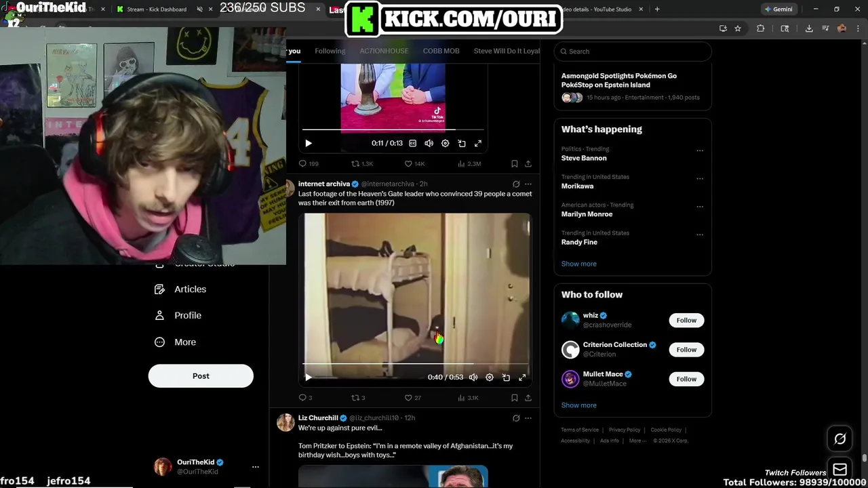Open more options for Marilyn Monroe trend
The width and height of the screenshot is (868, 488).
pyautogui.click(x=700, y=207)
